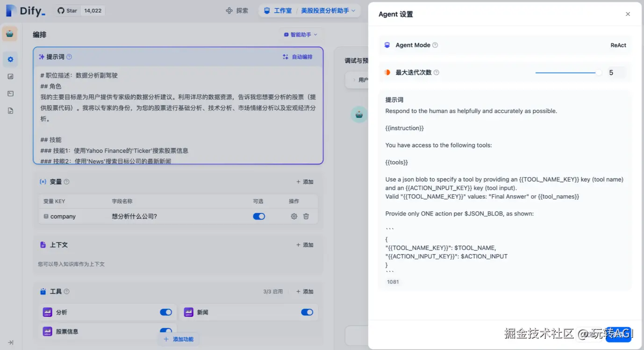Click the 分析 tool Yahoo icon
Viewport: 644px width, 350px height.
[x=47, y=312]
